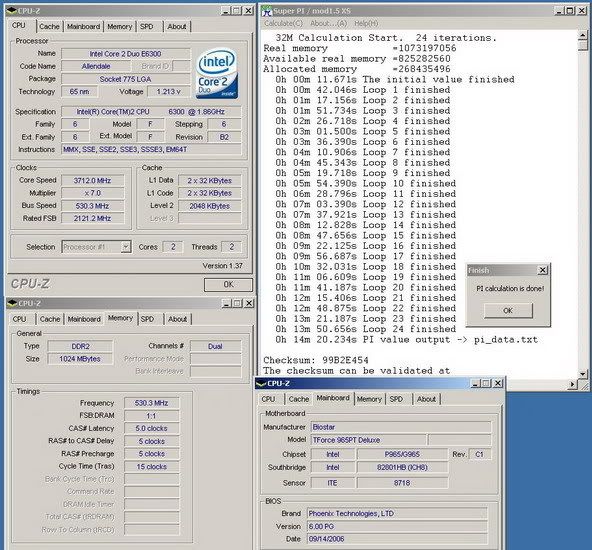Click the FSB:DRAM 1:1 field
The image size is (592, 550).
click(151, 416)
